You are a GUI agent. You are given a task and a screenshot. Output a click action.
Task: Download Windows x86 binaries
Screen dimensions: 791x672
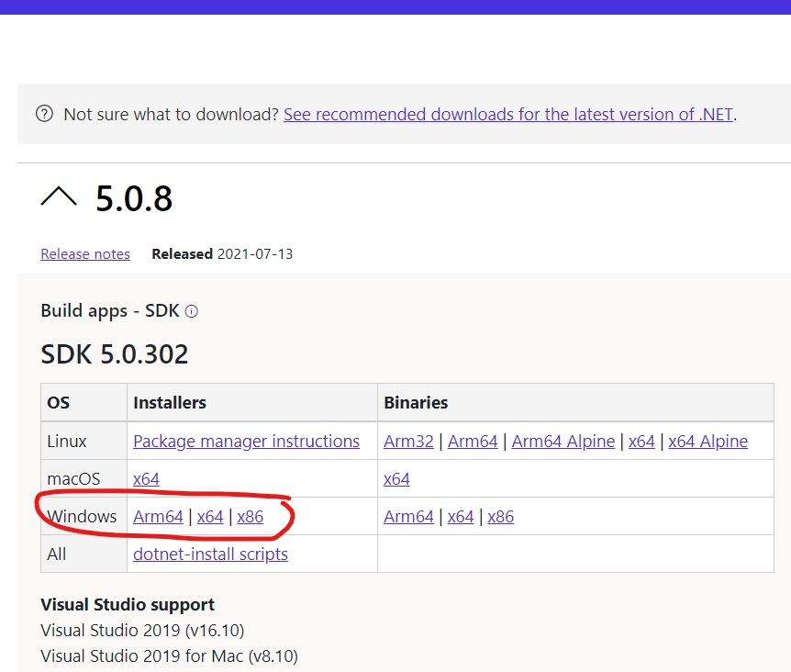500,517
